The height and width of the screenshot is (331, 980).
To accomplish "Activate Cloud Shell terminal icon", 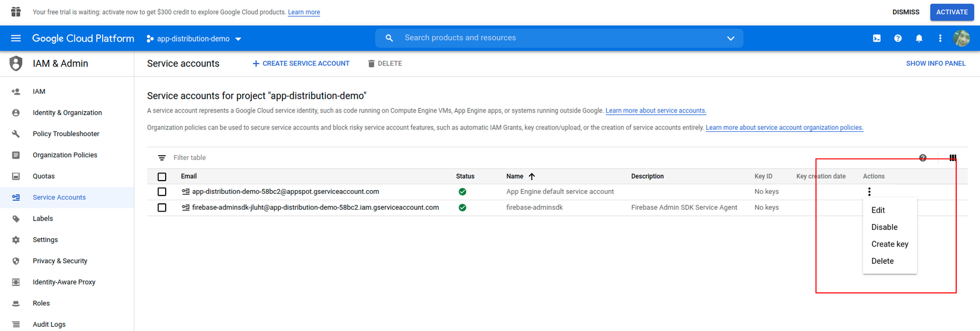I will (x=877, y=39).
